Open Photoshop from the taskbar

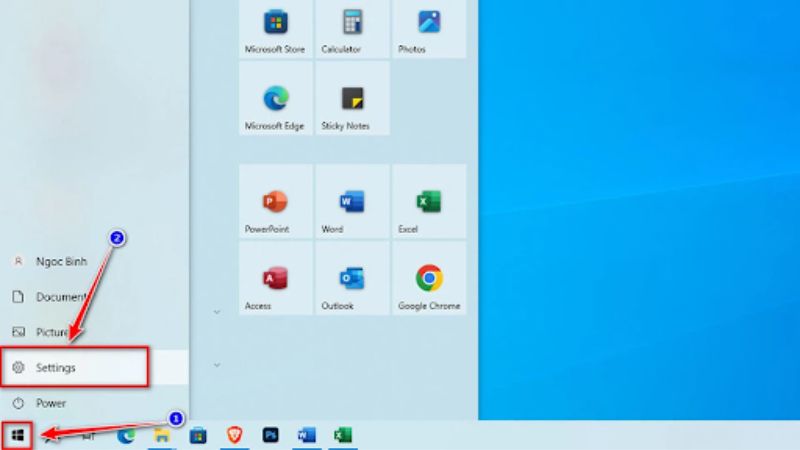(270, 435)
